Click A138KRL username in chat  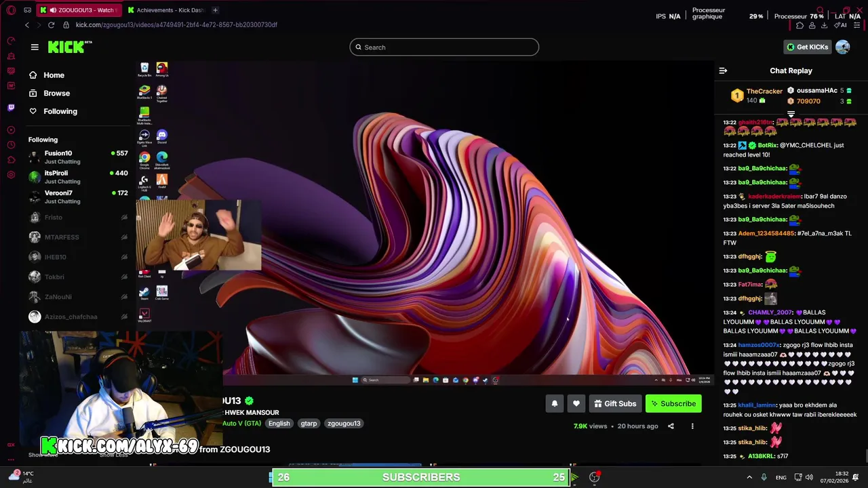tap(761, 456)
